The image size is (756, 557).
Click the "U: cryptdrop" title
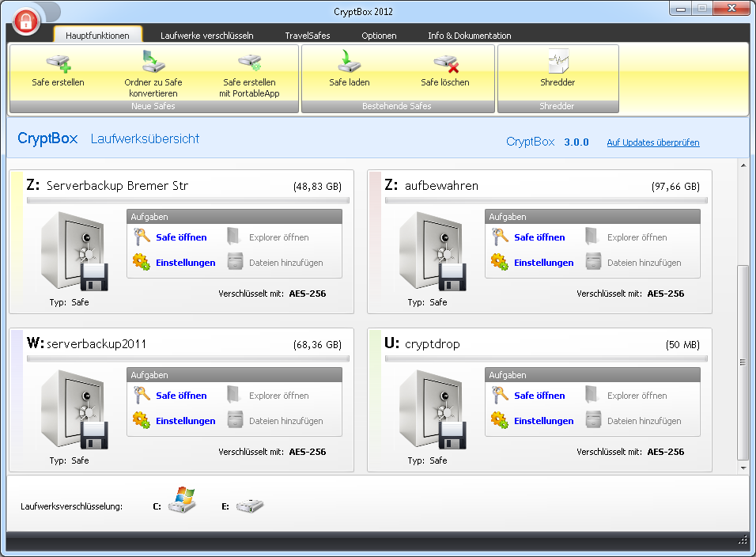pos(422,343)
